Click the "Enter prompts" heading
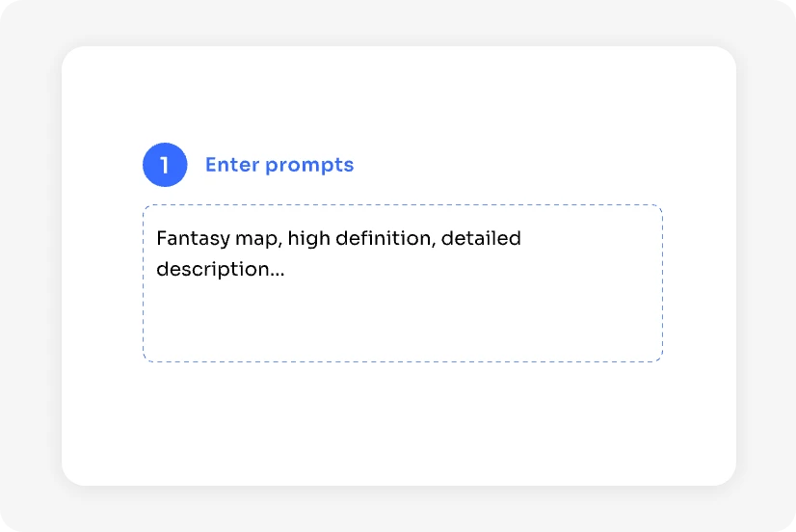This screenshot has width=796, height=532. click(x=279, y=165)
